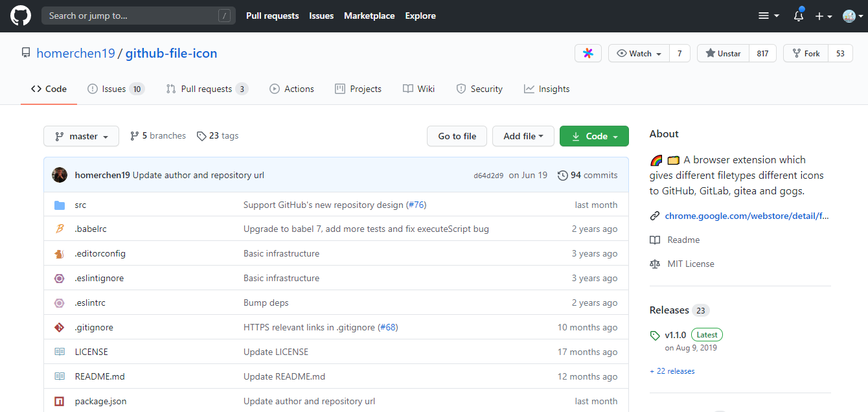View the 53 forks count
The image size is (868, 412).
tap(840, 53)
